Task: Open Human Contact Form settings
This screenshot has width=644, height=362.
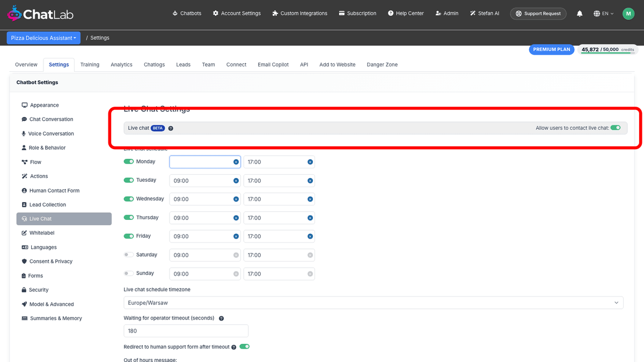Action: (x=50, y=190)
